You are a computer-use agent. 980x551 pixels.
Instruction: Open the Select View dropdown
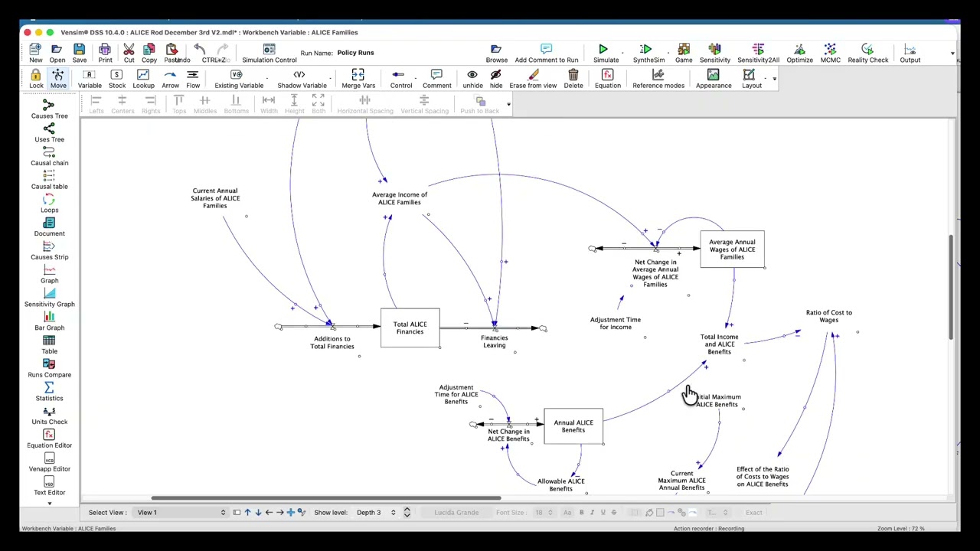[181, 513]
